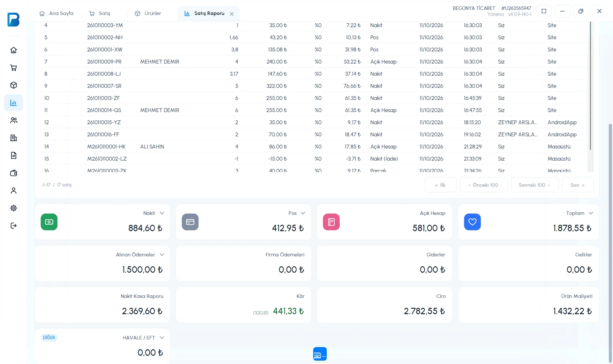Expand the HAVALE / EFT dropdown
Viewport: 613px width, 364px height.
(x=162, y=338)
